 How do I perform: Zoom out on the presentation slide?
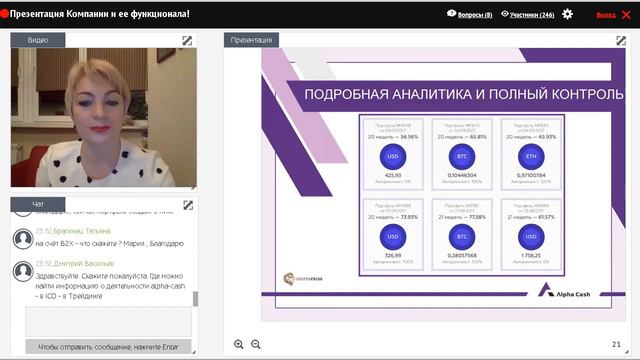click(x=256, y=344)
